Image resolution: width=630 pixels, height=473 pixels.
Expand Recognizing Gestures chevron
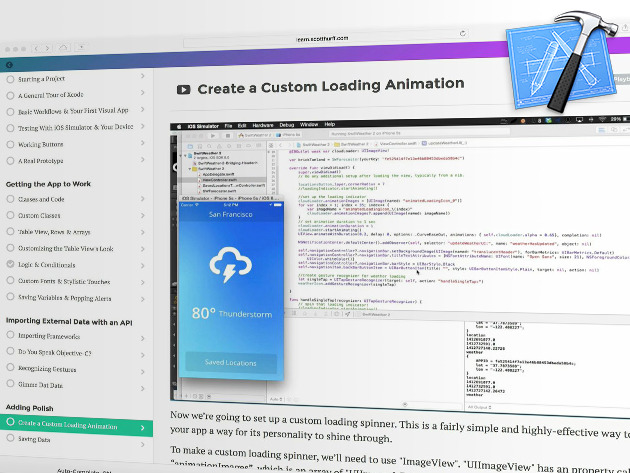[x=143, y=372]
